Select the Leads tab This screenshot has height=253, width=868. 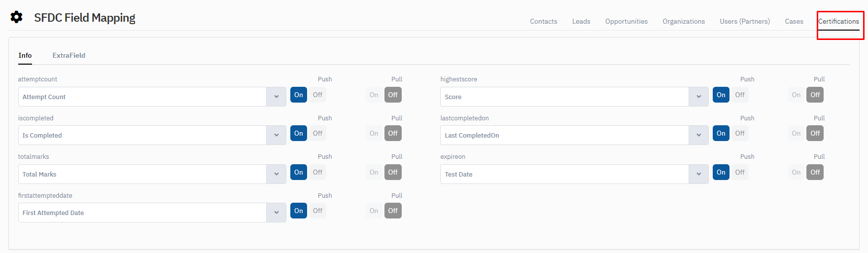click(581, 21)
